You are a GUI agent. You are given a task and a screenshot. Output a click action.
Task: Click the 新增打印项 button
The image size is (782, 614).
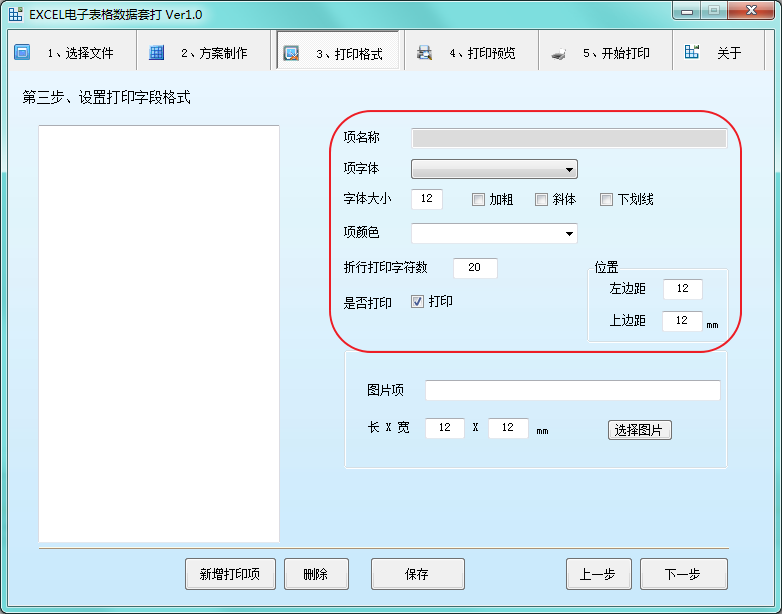230,574
